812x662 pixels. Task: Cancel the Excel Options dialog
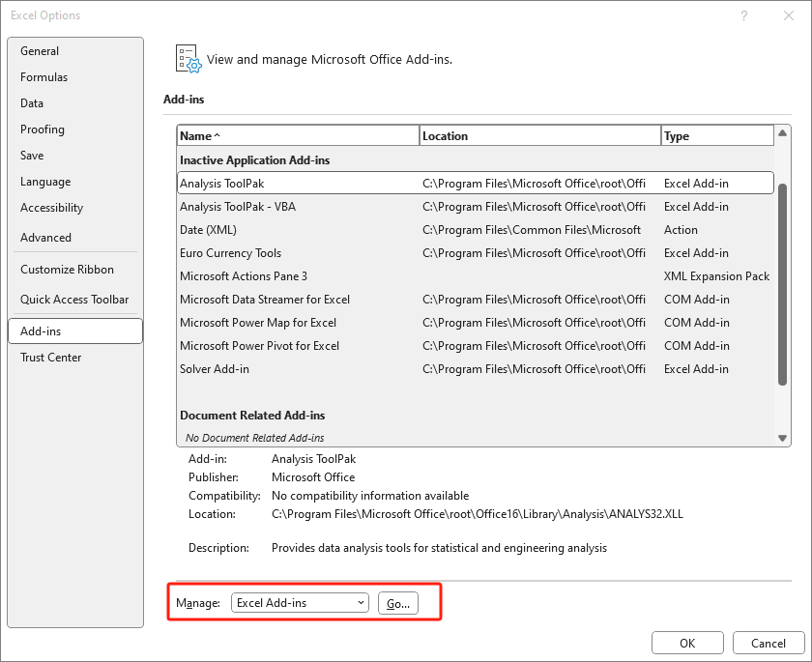768,643
